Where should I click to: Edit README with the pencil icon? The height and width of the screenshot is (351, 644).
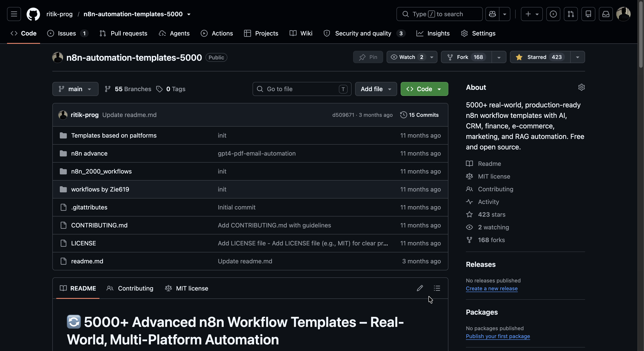tap(420, 288)
